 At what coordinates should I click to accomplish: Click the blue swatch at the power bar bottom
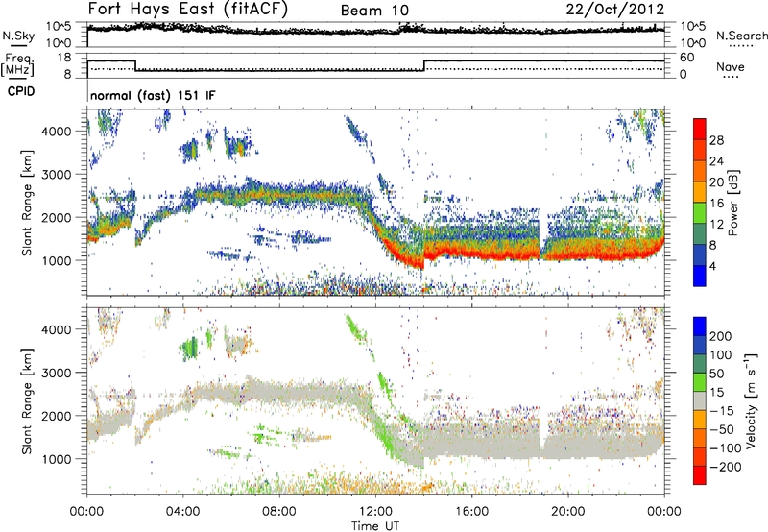(x=700, y=276)
